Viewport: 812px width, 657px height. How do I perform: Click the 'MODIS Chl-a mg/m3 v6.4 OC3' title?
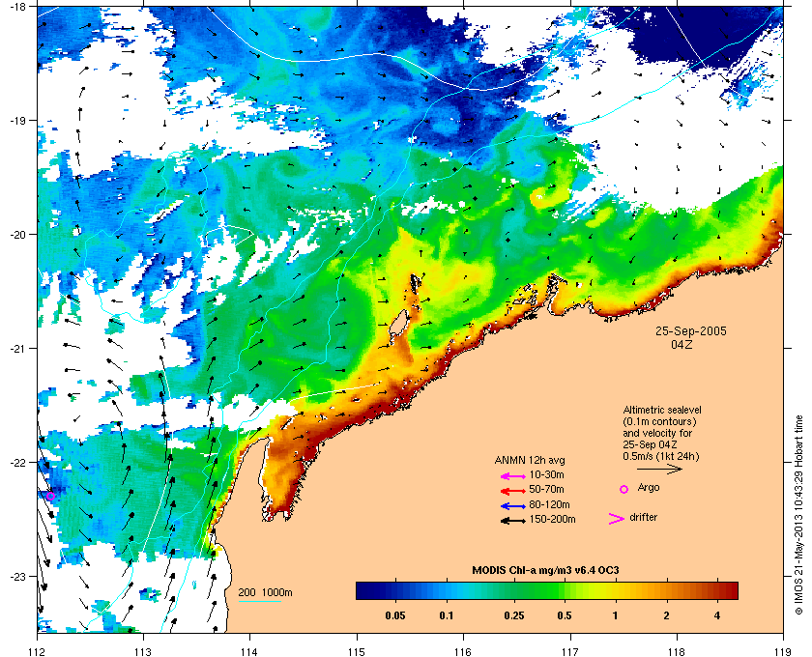(x=546, y=571)
